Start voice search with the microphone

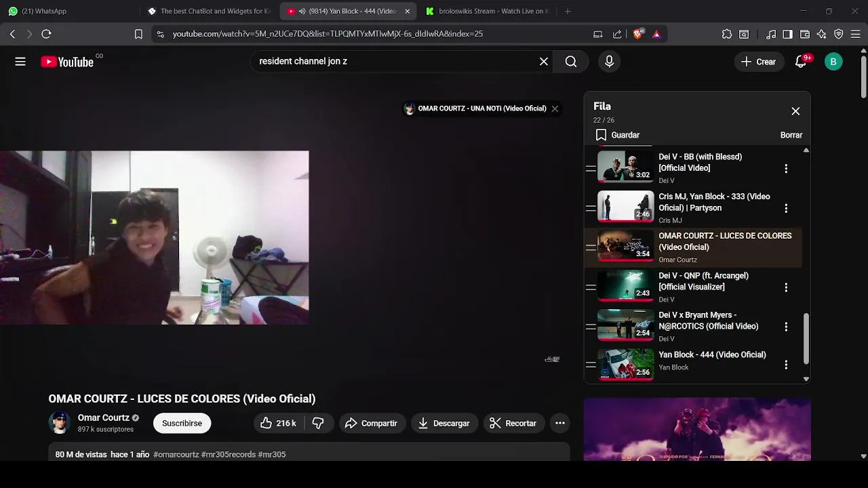(609, 62)
